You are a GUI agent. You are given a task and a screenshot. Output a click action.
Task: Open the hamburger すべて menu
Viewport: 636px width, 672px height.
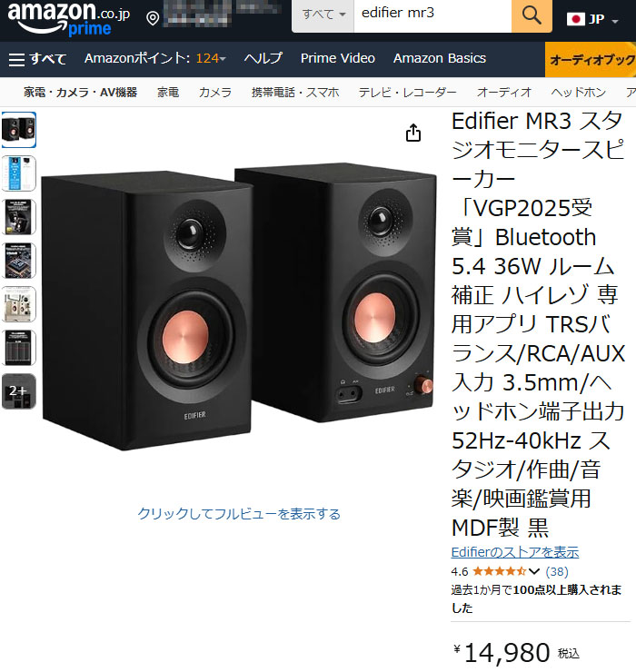38,59
